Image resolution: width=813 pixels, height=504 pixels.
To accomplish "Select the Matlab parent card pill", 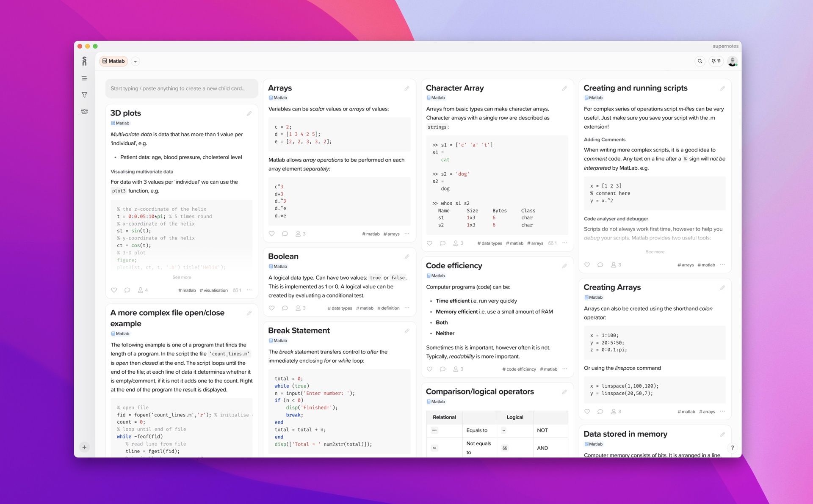I will [x=113, y=61].
